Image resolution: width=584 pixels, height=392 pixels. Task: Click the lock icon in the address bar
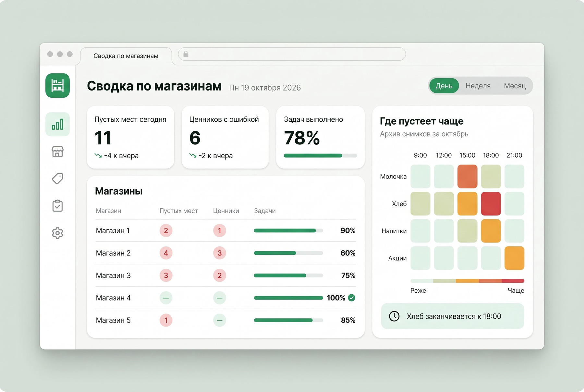[x=186, y=54]
